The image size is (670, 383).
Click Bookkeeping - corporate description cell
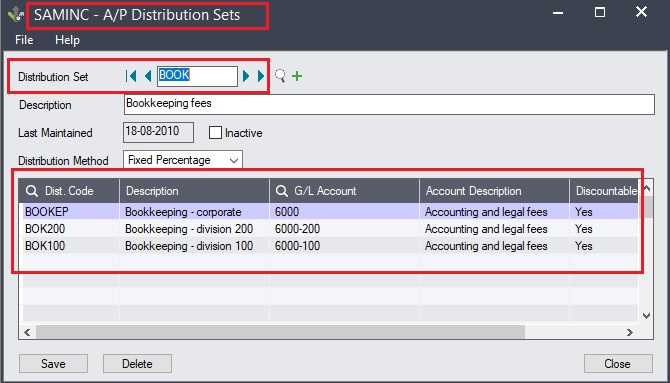194,212
